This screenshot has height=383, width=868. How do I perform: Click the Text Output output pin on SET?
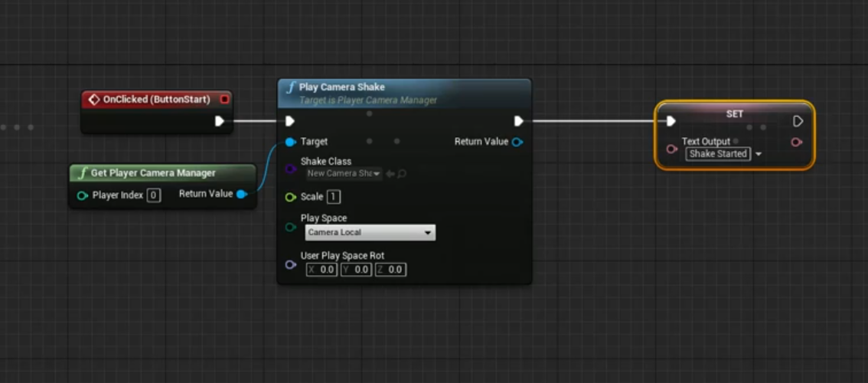coord(796,142)
